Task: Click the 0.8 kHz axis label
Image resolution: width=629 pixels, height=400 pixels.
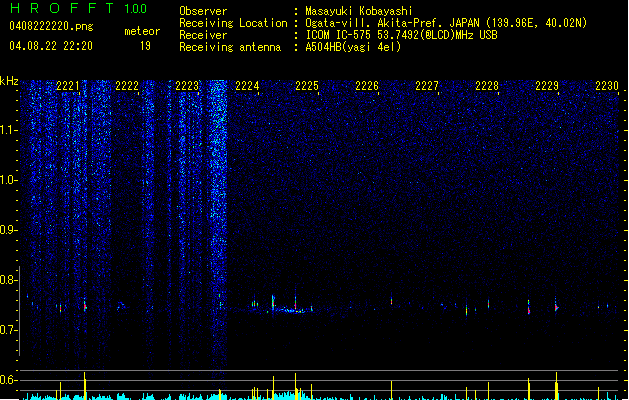Action: pyautogui.click(x=9, y=280)
